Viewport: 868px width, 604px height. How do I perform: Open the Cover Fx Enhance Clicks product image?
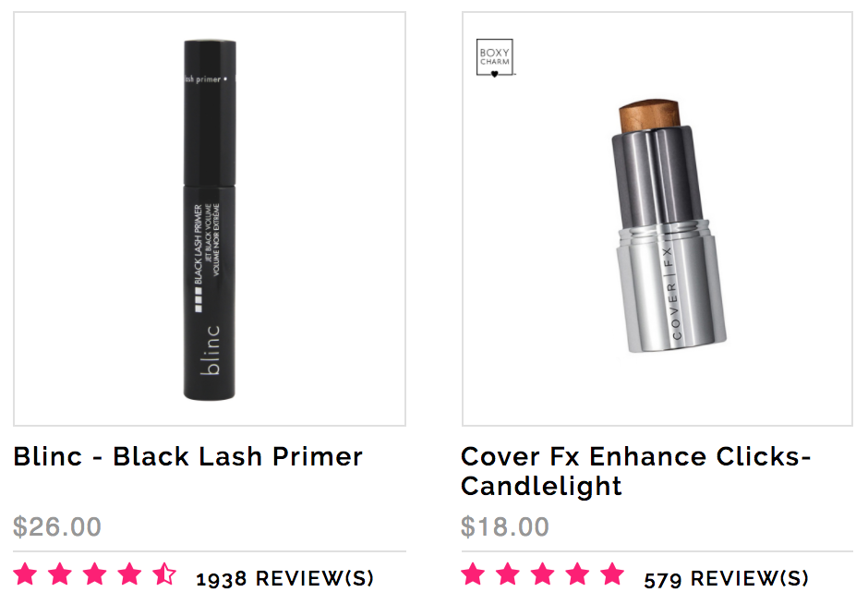click(657, 219)
